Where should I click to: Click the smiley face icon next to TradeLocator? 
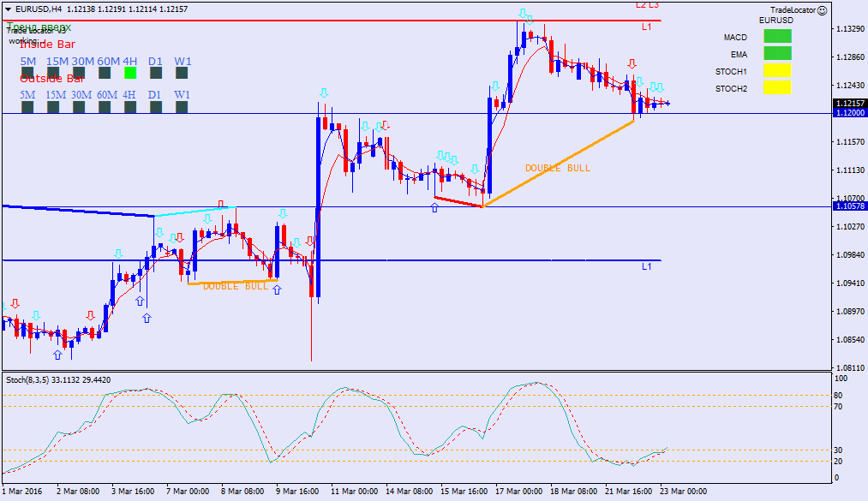coord(823,10)
